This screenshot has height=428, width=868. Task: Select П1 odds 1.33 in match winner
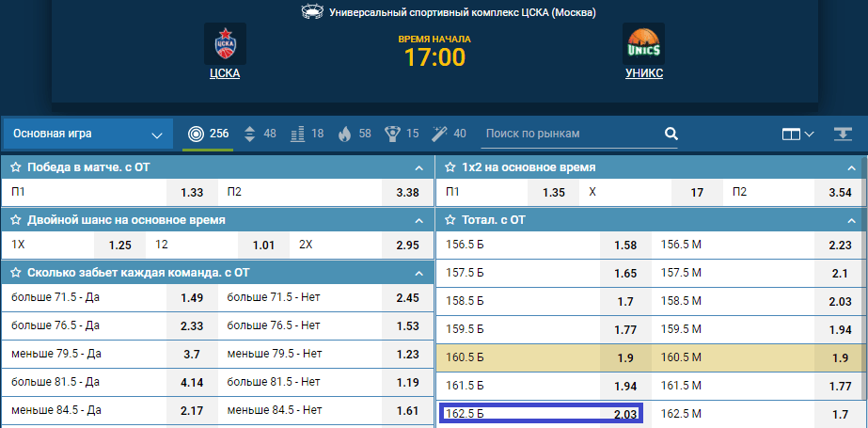point(192,193)
